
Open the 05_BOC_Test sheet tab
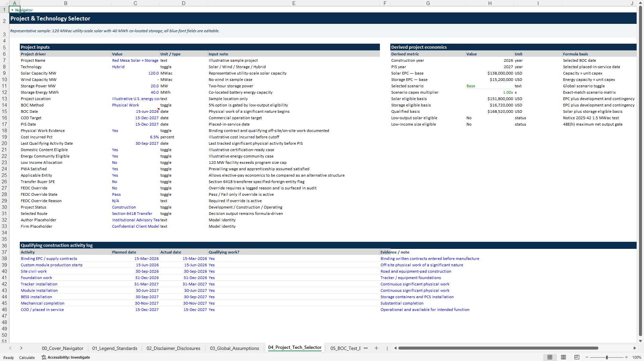click(x=345, y=348)
